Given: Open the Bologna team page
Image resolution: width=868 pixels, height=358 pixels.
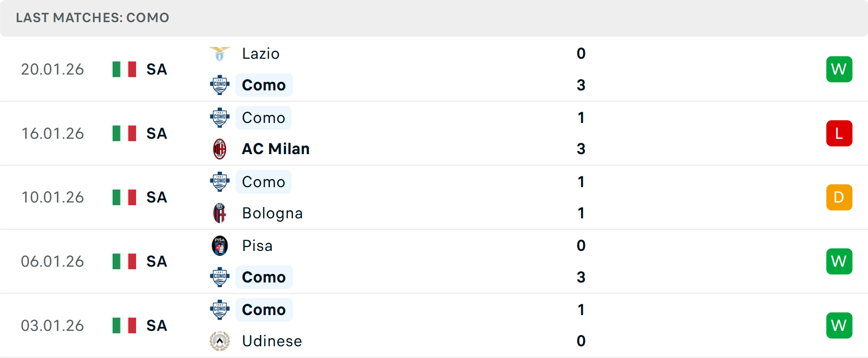Looking at the screenshot, I should 272,213.
